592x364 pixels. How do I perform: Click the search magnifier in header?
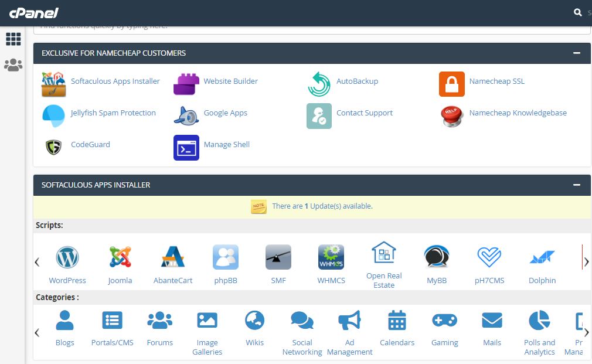point(578,12)
